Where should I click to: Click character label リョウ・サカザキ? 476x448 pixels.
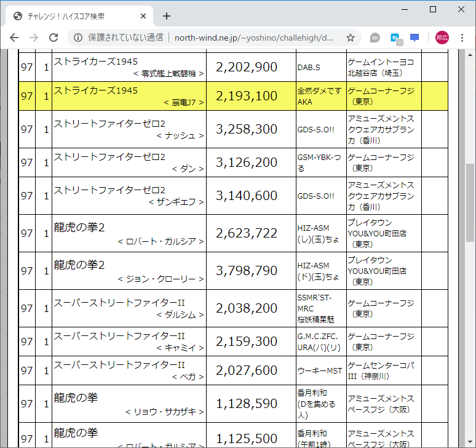coord(165,412)
